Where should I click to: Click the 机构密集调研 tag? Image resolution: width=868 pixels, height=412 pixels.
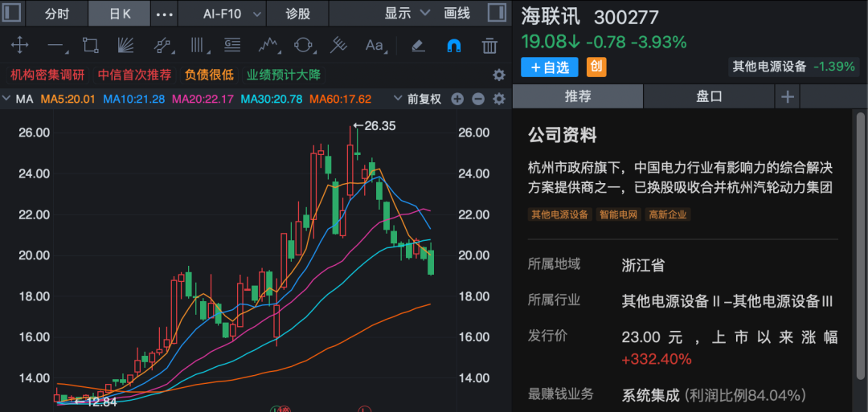pos(47,75)
